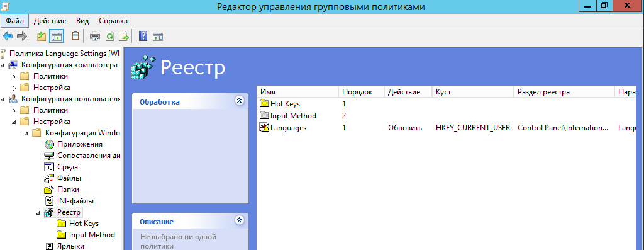The height and width of the screenshot is (250, 644).
Task: Click the Refresh toolbar icon
Action: click(x=109, y=36)
